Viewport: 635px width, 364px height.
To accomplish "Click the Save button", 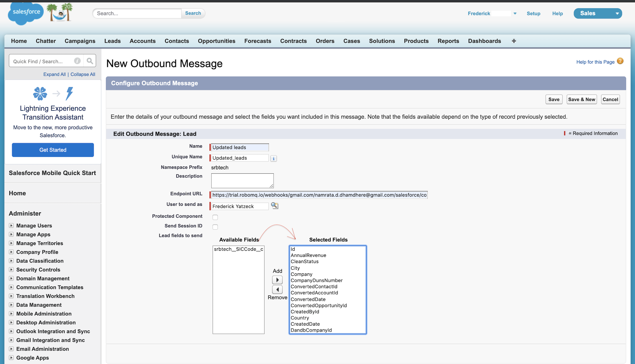I will click(554, 99).
